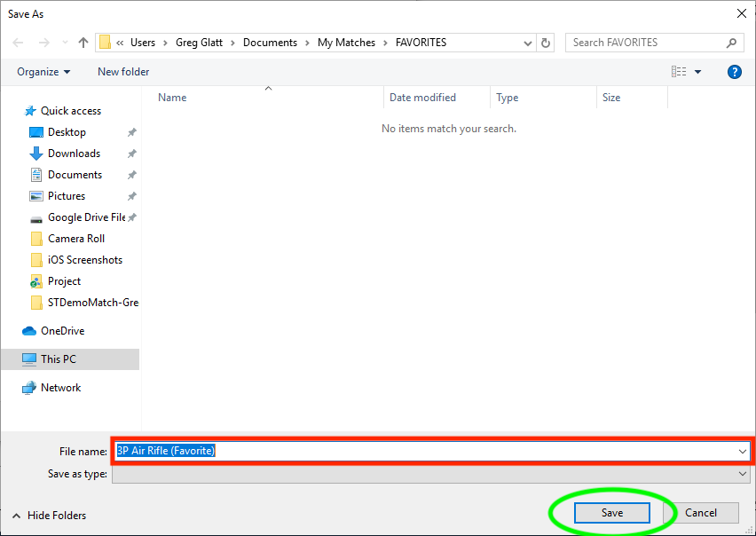This screenshot has height=536, width=756.
Task: Click the Back navigation arrow
Action: (18, 43)
